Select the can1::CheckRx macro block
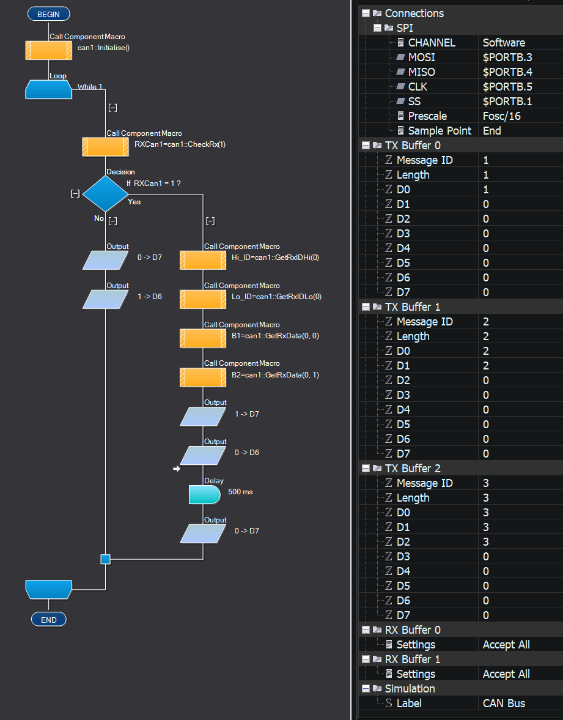Image resolution: width=563 pixels, height=720 pixels. tap(105, 147)
